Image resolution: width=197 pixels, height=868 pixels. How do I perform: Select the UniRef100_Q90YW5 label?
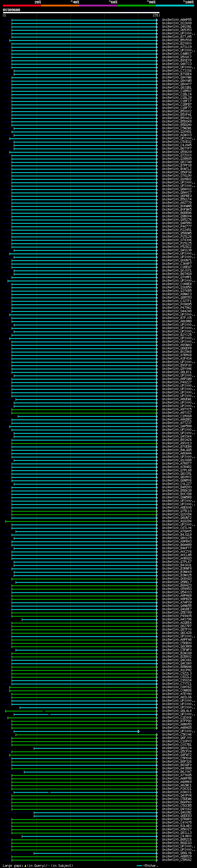pyautogui.click(x=177, y=81)
